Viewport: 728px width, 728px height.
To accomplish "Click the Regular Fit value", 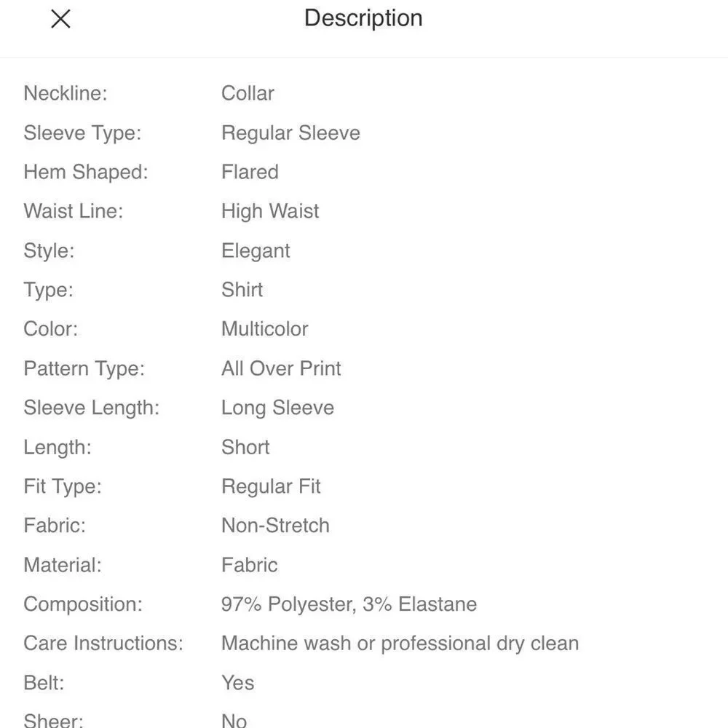I will 271,486.
